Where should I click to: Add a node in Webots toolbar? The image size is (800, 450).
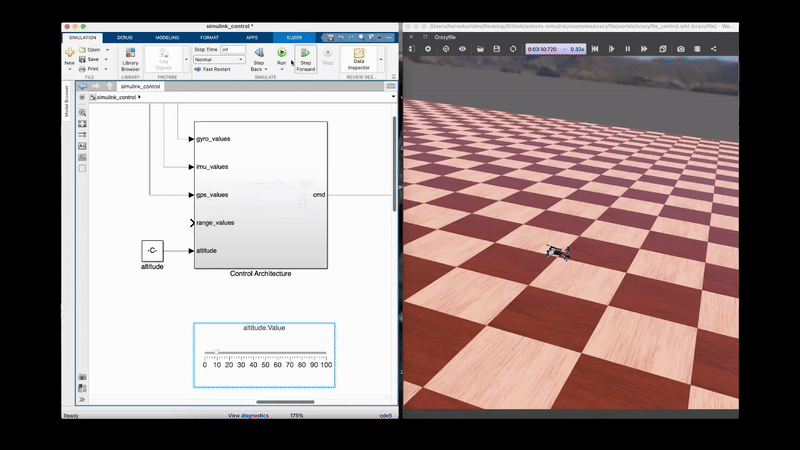[x=428, y=49]
